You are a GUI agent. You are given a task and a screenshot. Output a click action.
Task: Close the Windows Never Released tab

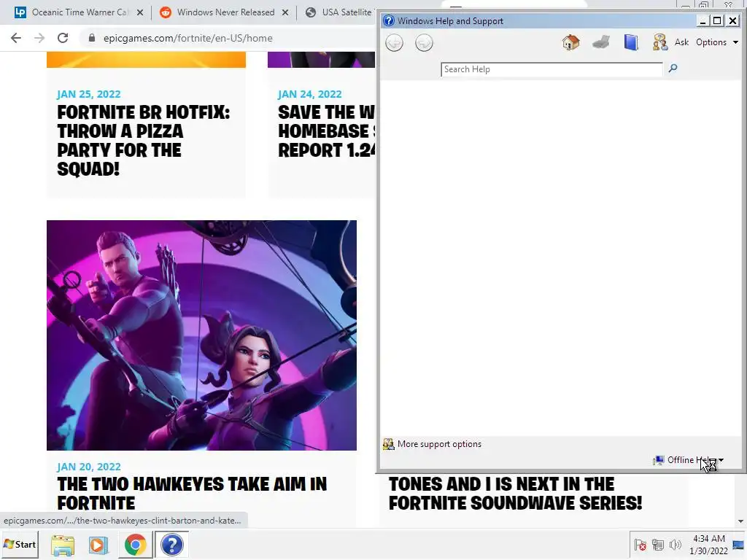285,12
